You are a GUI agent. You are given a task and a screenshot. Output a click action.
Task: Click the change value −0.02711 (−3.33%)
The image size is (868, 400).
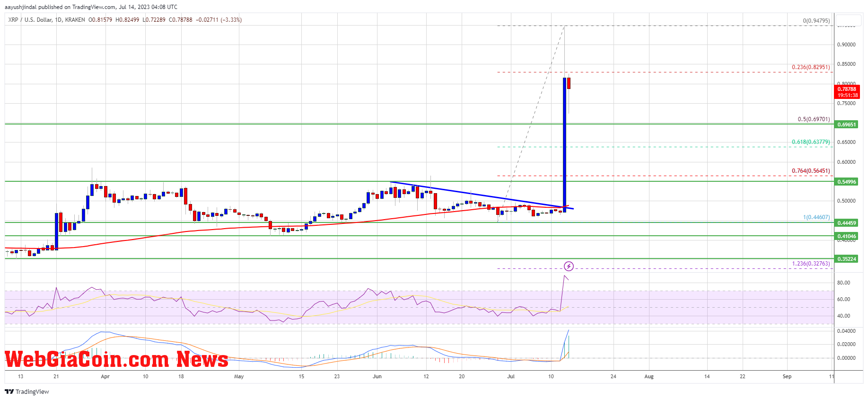click(219, 20)
